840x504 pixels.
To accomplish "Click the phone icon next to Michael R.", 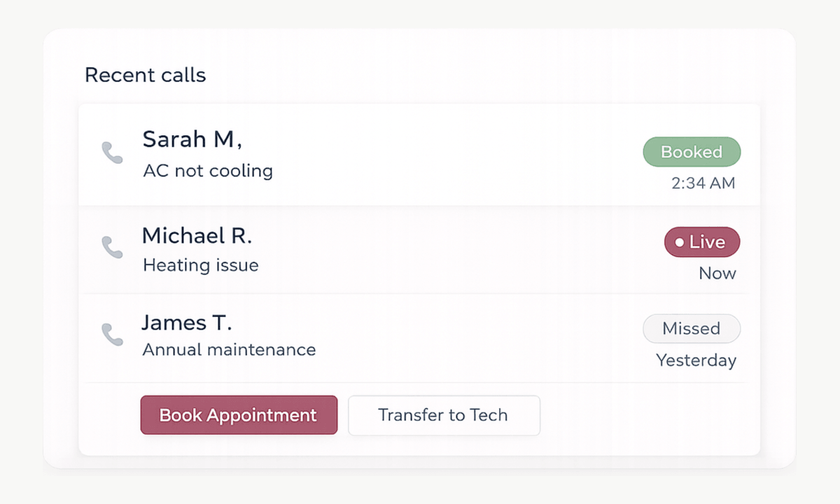I will 112,246.
